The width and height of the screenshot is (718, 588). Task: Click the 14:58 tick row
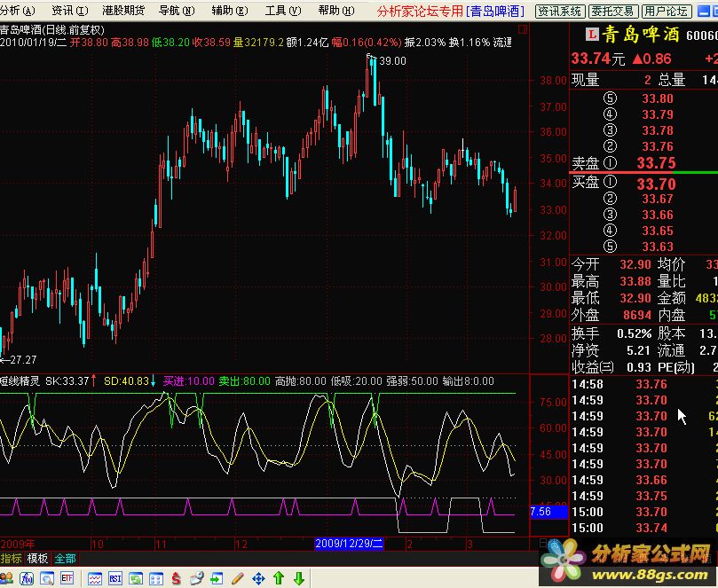pyautogui.click(x=643, y=384)
